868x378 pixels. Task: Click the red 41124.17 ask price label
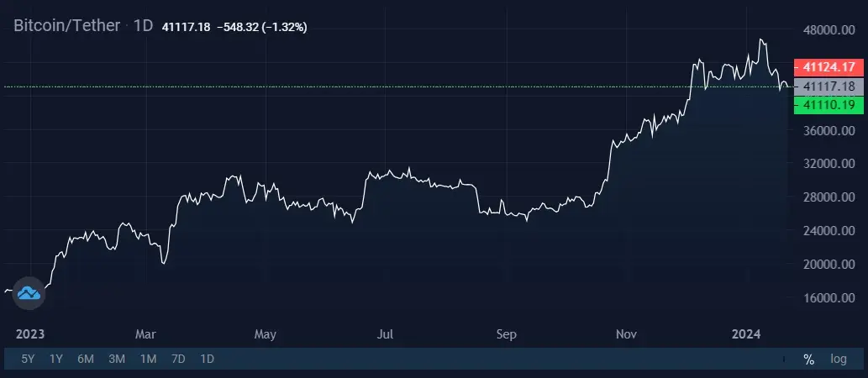pyautogui.click(x=829, y=67)
